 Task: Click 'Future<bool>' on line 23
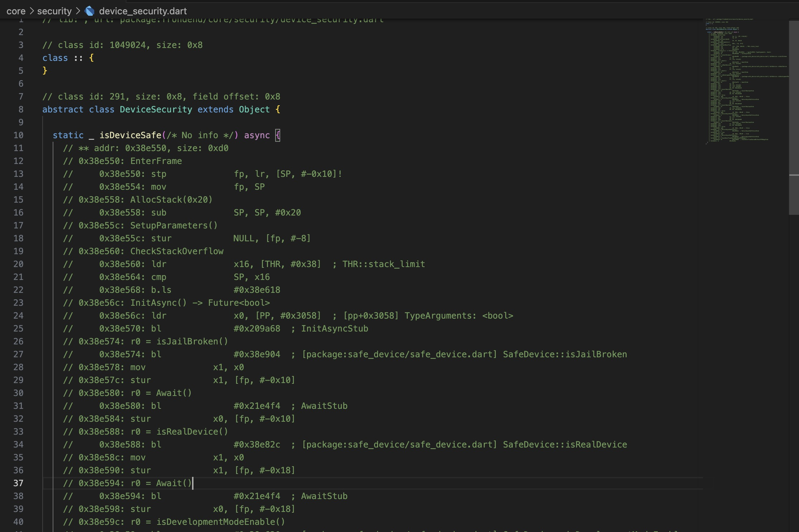pos(239,303)
